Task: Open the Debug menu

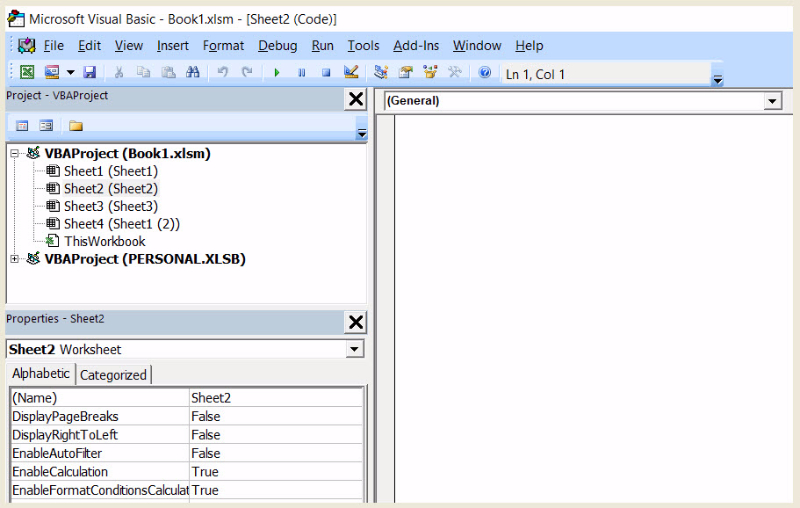Action: click(277, 45)
